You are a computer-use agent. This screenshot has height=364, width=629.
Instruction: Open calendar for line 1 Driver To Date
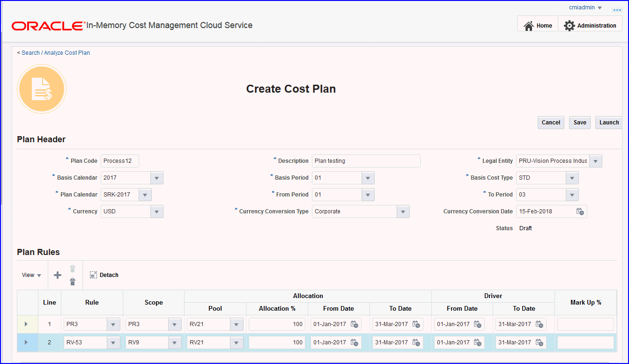[x=540, y=324]
